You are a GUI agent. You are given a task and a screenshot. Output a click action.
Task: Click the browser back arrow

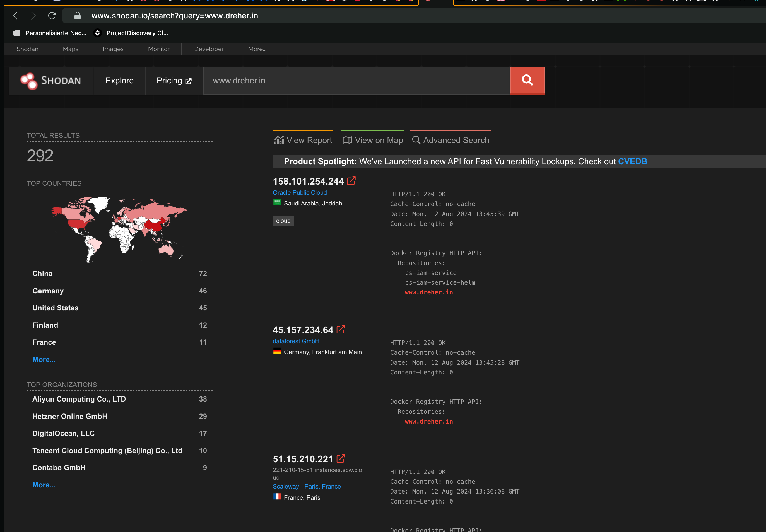(15, 16)
